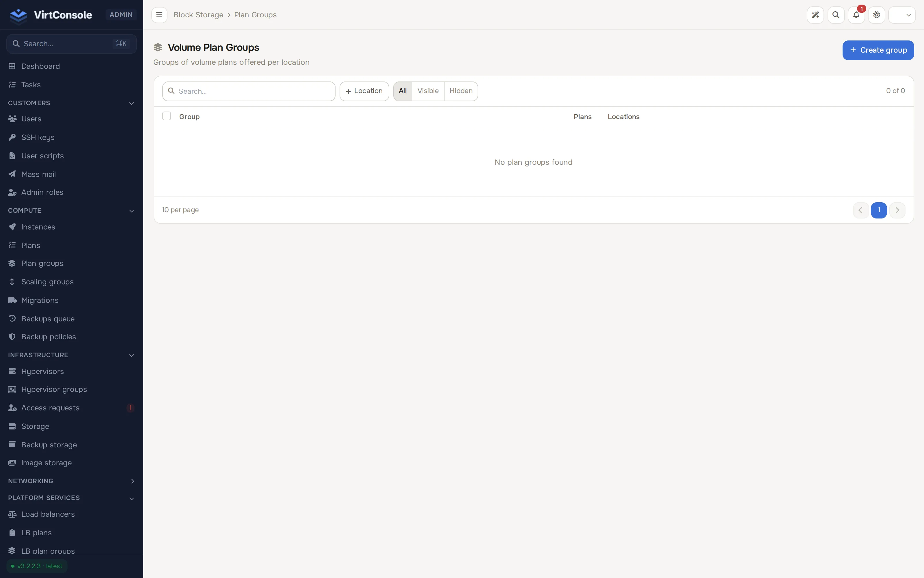Image resolution: width=924 pixels, height=578 pixels.
Task: Open the magic wand assistant icon
Action: click(815, 15)
